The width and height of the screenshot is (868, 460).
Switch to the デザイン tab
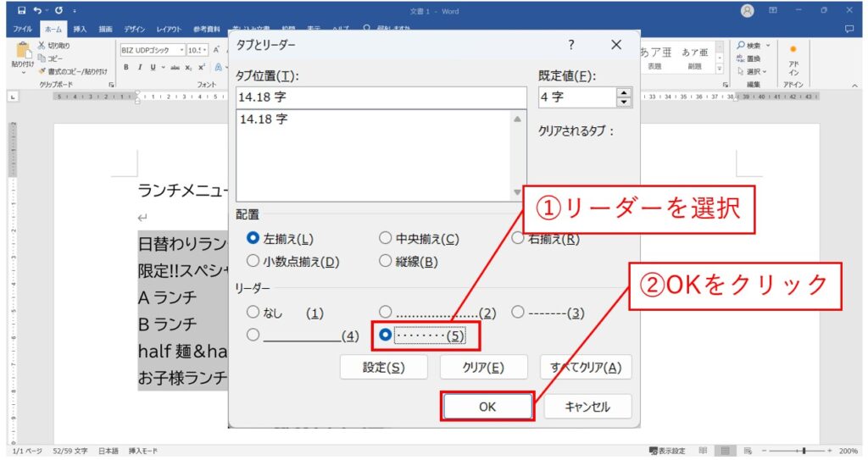(x=135, y=29)
